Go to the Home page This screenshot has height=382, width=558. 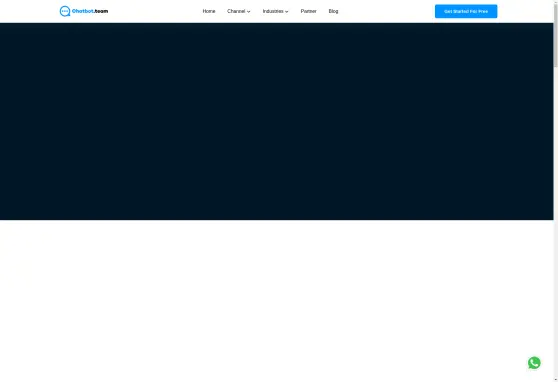(x=209, y=11)
